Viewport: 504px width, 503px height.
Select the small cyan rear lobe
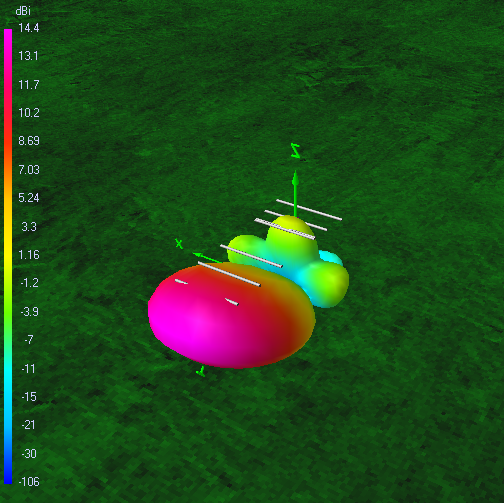click(x=332, y=258)
